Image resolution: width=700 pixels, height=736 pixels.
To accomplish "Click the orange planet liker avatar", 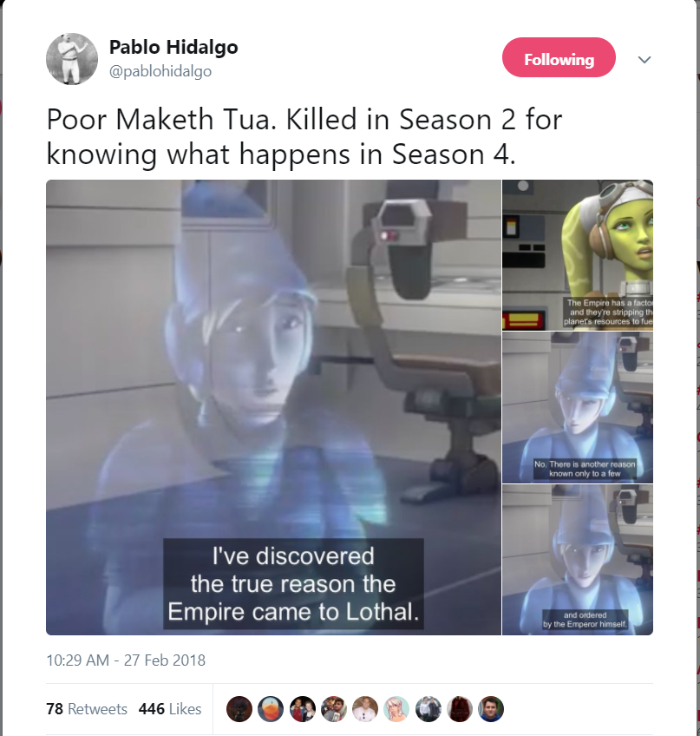I will [271, 709].
